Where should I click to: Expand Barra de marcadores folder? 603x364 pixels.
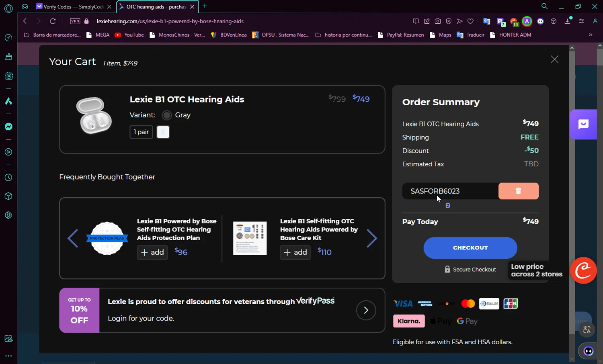tap(52, 35)
